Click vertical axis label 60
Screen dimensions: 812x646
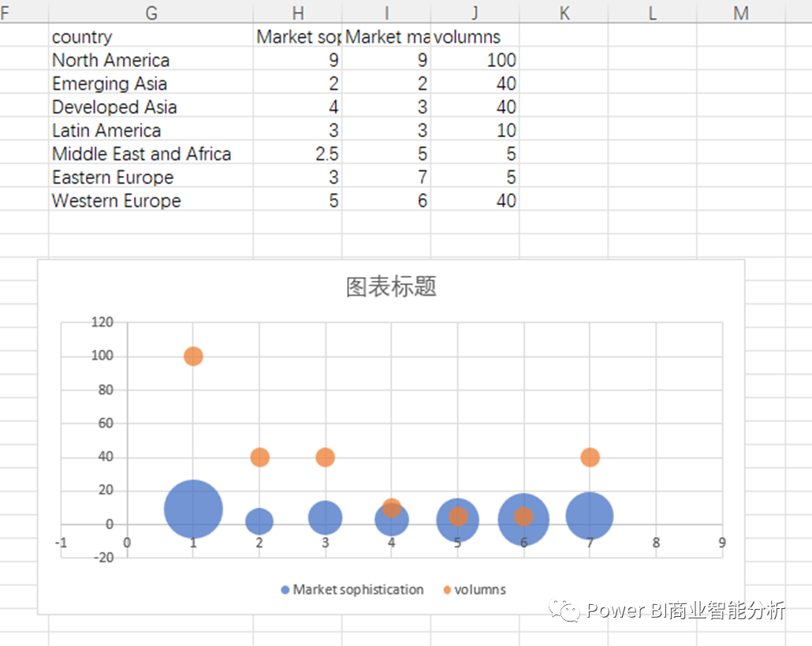[x=106, y=424]
